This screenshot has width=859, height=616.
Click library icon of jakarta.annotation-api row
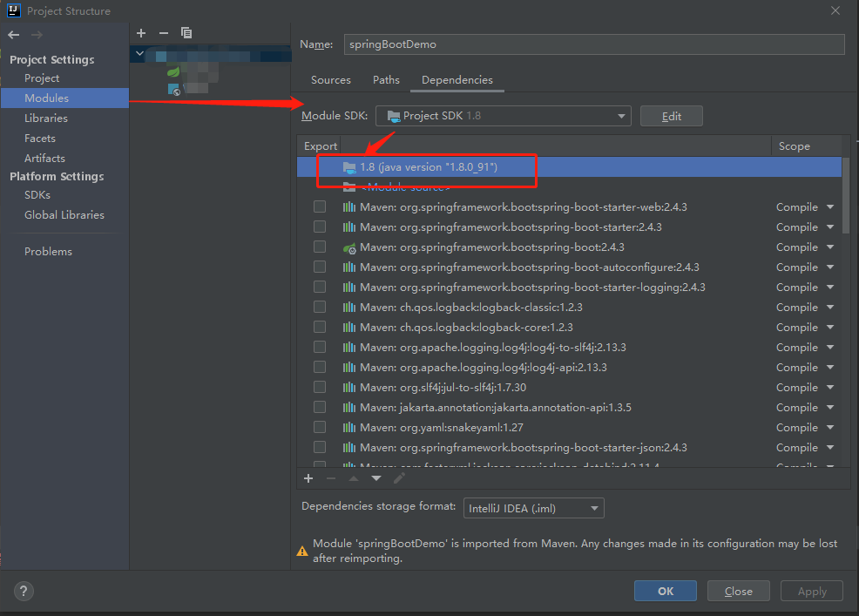tap(349, 408)
